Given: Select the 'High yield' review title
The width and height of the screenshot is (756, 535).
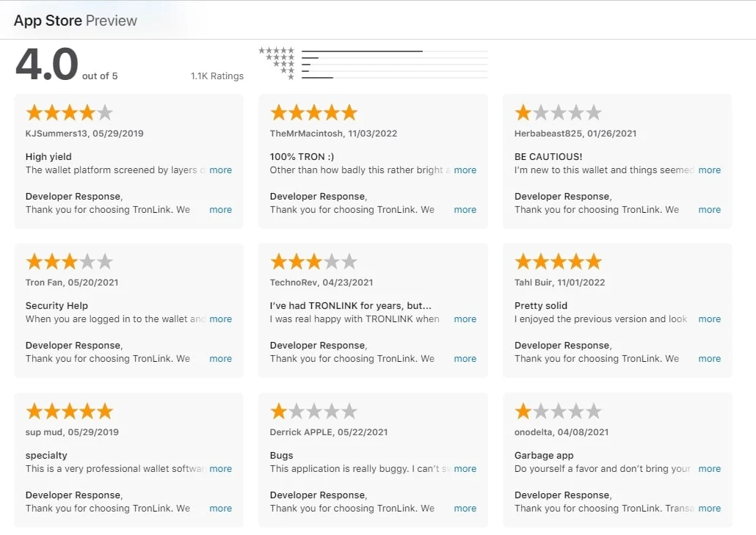Looking at the screenshot, I should [48, 156].
